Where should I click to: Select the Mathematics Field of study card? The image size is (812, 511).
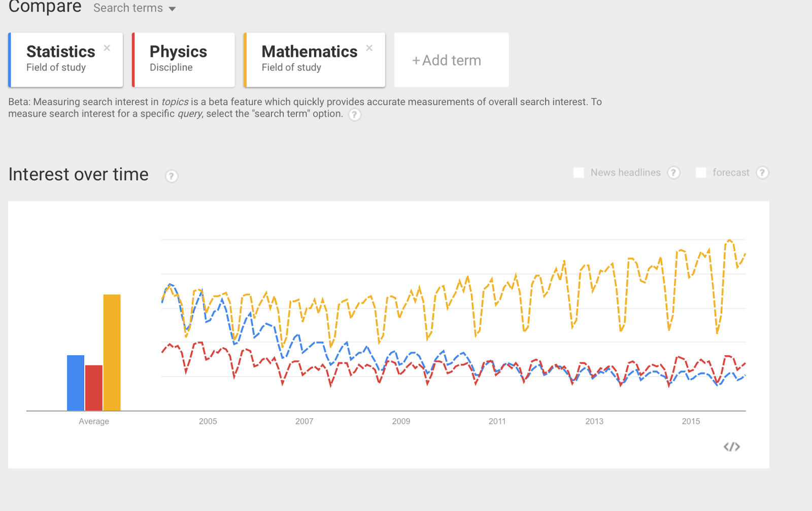315,60
